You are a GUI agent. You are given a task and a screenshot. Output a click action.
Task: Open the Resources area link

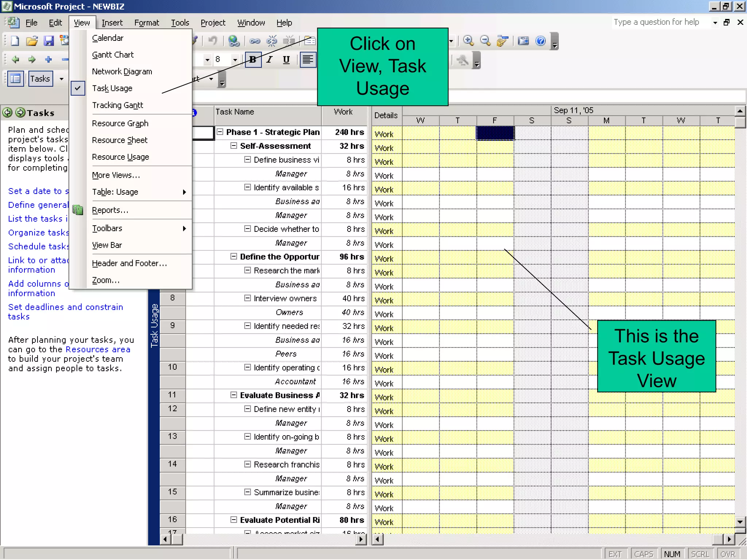click(x=98, y=349)
